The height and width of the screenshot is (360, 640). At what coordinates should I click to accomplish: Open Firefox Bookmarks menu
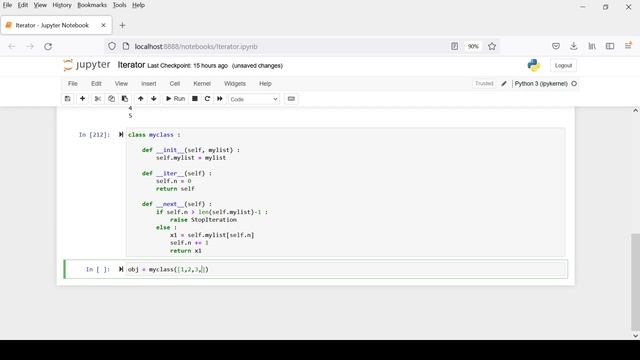click(x=92, y=5)
